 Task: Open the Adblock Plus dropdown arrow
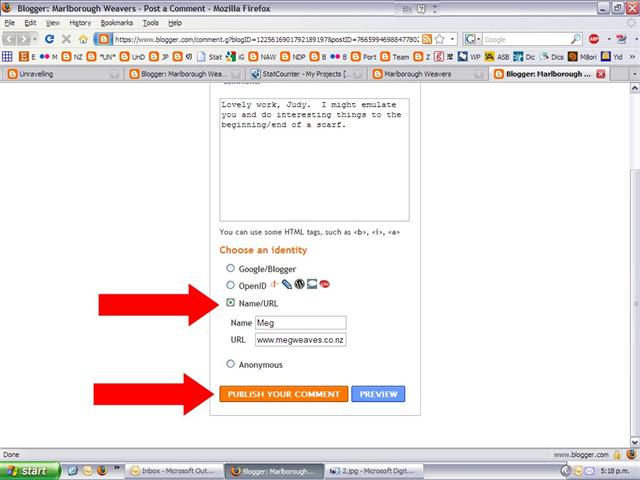click(609, 39)
